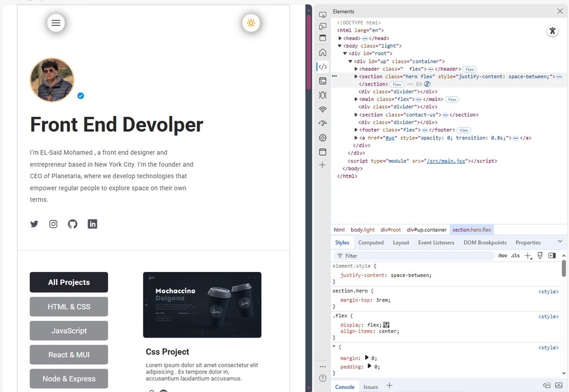Click the Styles pane vertical scrollbar
The height and width of the screenshot is (392, 569).
(564, 269)
